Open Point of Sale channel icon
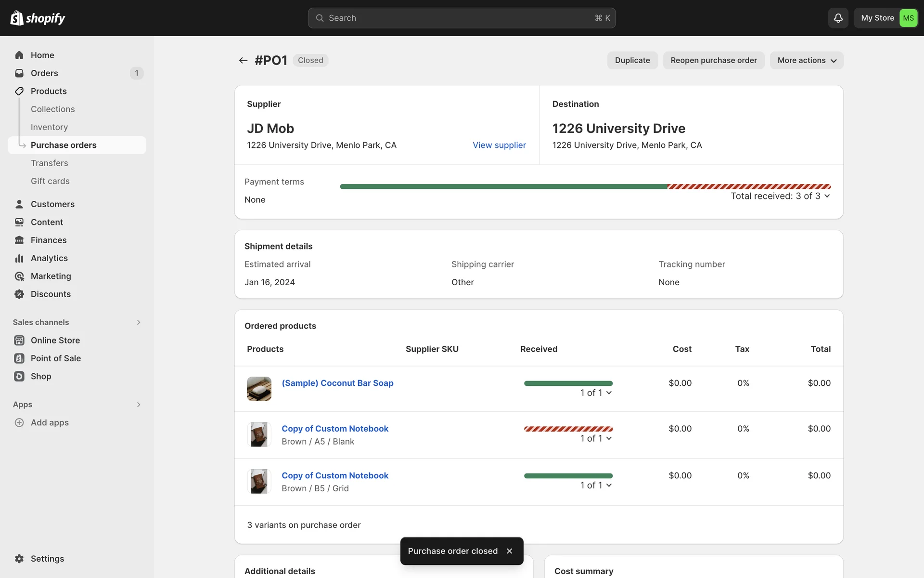924x578 pixels. (x=19, y=358)
